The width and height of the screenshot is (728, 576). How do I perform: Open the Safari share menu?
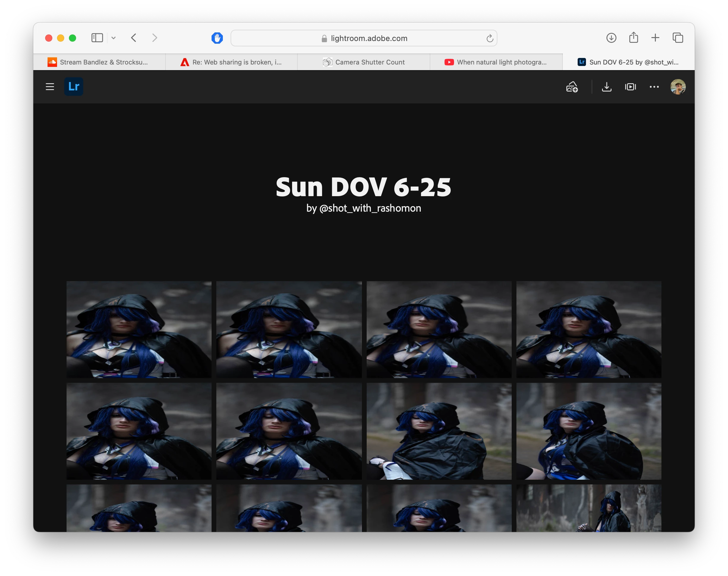click(x=633, y=38)
